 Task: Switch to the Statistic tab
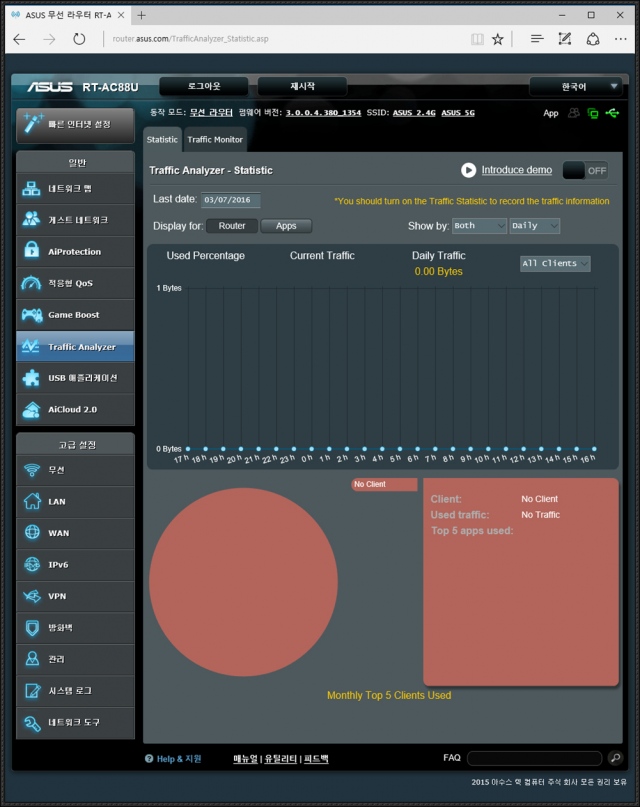coord(162,139)
